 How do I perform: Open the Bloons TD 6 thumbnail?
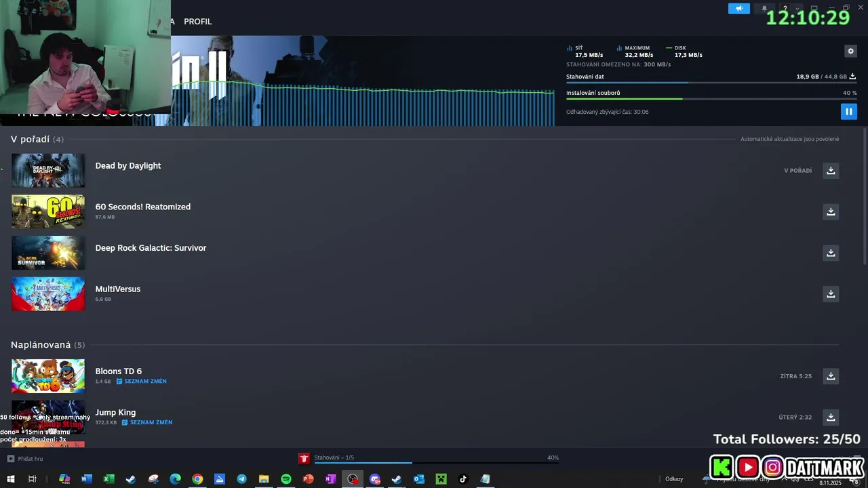48,376
